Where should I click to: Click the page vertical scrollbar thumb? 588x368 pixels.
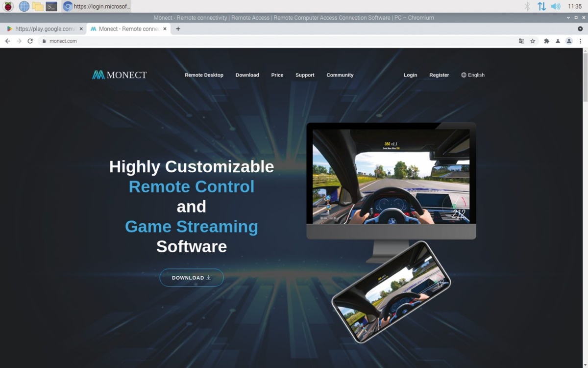[x=584, y=79]
